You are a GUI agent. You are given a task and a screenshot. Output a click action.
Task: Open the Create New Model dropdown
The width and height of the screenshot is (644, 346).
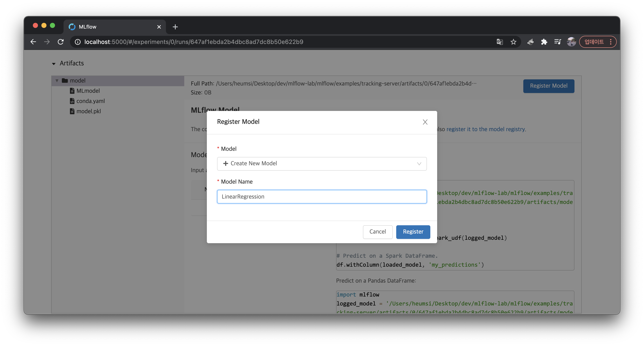[x=322, y=163]
